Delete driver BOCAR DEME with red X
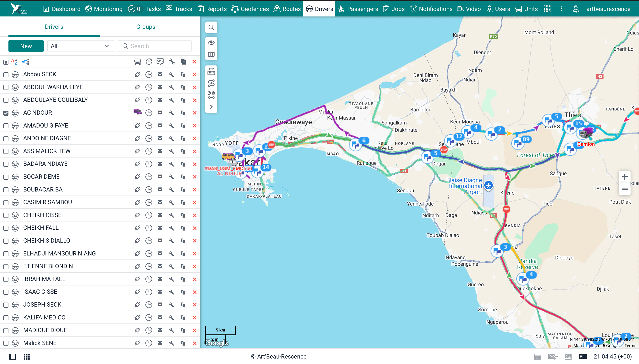The width and height of the screenshot is (639, 364). point(194,177)
